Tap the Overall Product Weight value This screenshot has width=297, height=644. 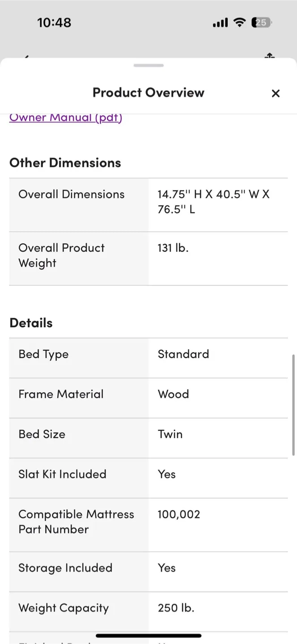pos(173,248)
